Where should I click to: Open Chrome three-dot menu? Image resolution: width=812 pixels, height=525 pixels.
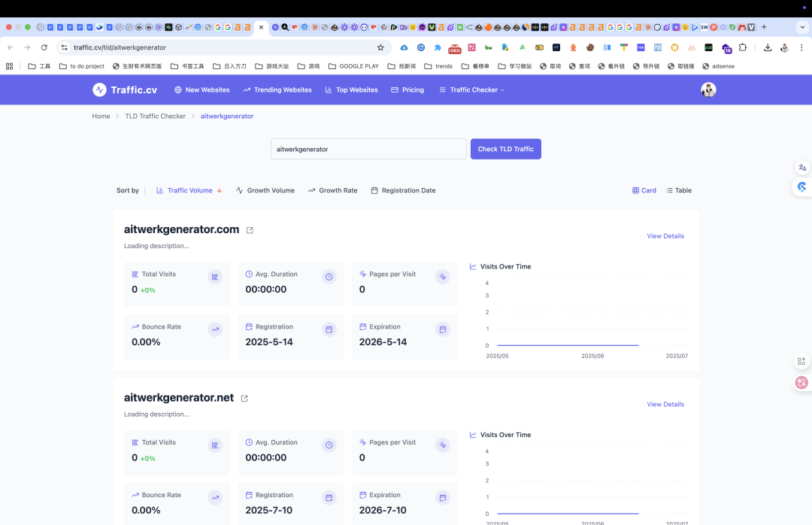point(801,47)
